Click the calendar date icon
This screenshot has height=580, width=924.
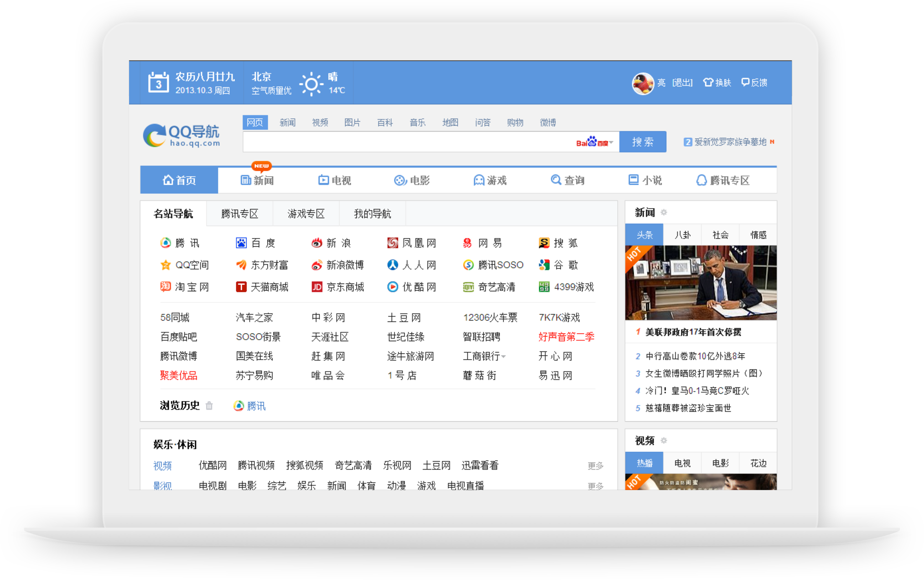pos(158,83)
